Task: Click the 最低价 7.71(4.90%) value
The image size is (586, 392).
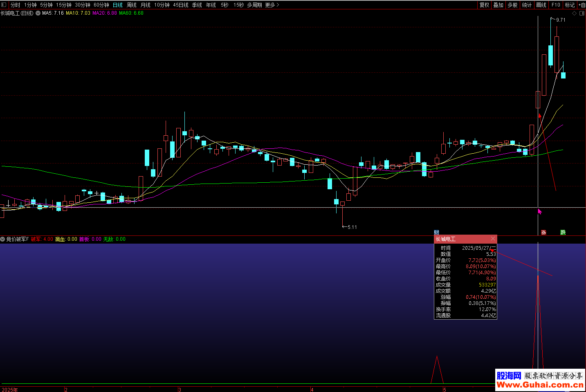Action: pyautogui.click(x=482, y=273)
